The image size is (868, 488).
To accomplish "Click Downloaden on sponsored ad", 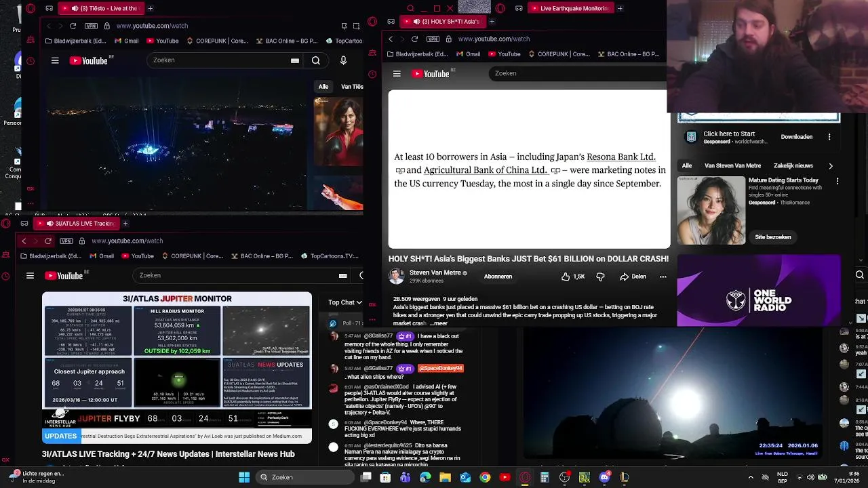I will point(796,137).
